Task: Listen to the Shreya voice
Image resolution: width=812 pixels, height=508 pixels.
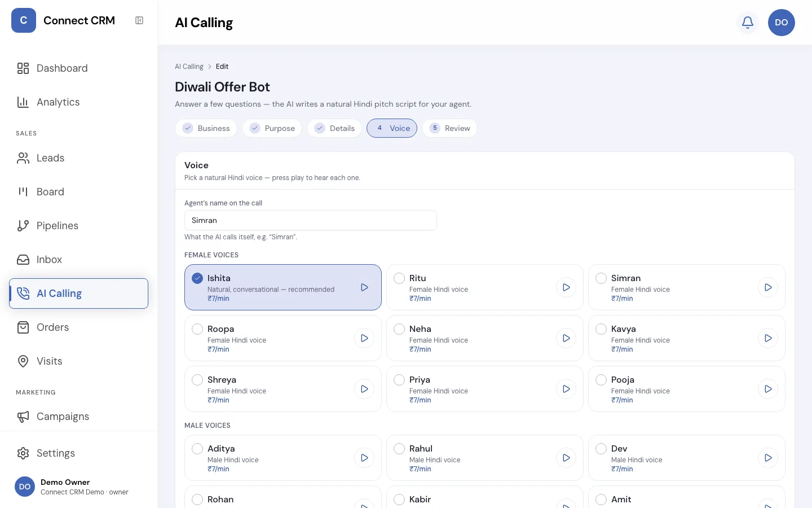Action: click(364, 389)
